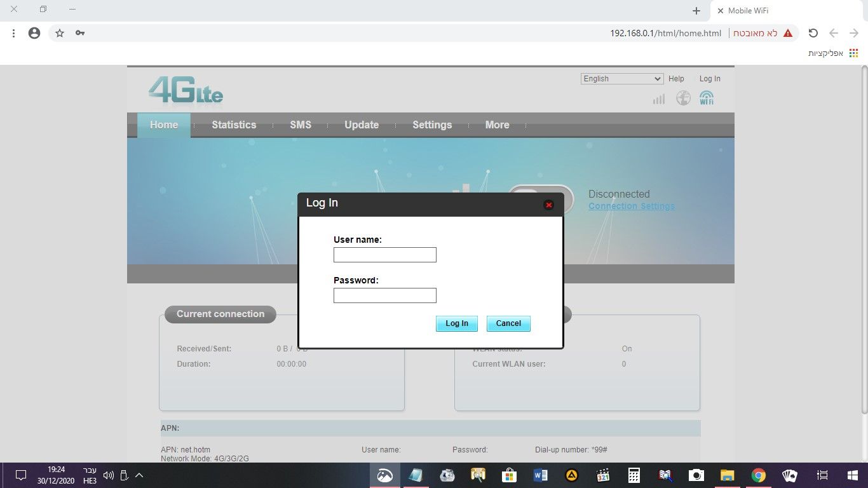The image size is (868, 488).
Task: Click the Password input field
Action: tap(385, 295)
